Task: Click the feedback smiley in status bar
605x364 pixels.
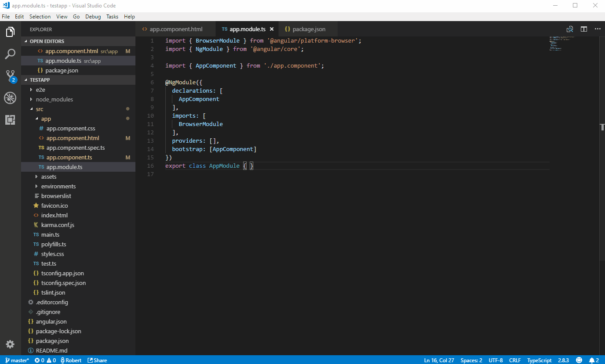Action: (579, 360)
